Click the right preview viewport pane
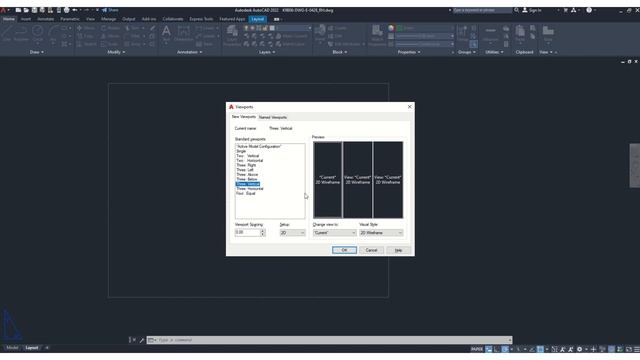This screenshot has width=640, height=360. 388,180
